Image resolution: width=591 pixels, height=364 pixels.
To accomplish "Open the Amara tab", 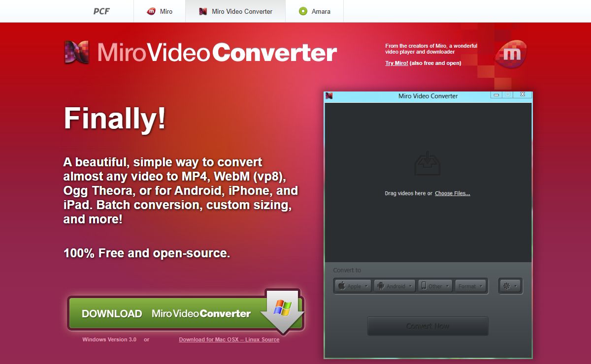I will click(x=314, y=11).
